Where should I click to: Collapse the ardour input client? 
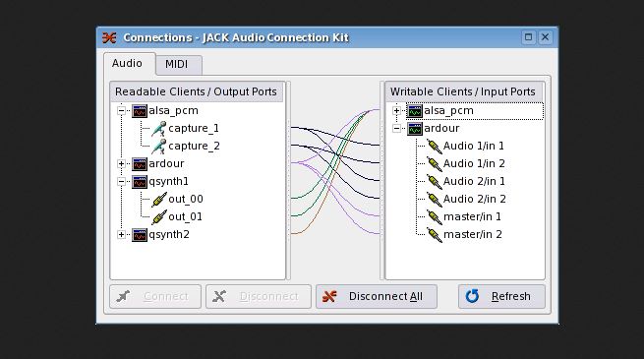[x=396, y=129]
